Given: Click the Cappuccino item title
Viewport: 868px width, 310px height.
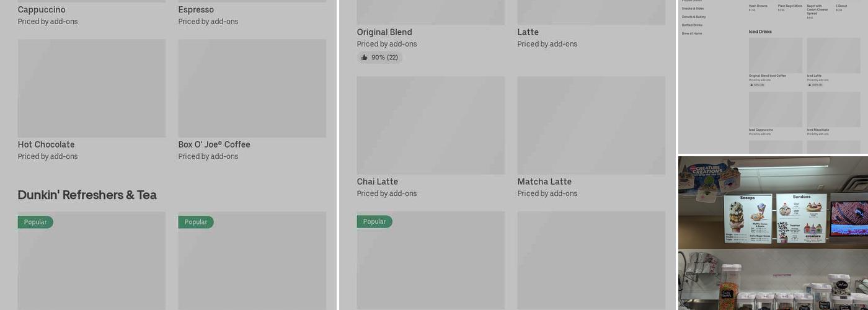Looking at the screenshot, I should (x=42, y=10).
